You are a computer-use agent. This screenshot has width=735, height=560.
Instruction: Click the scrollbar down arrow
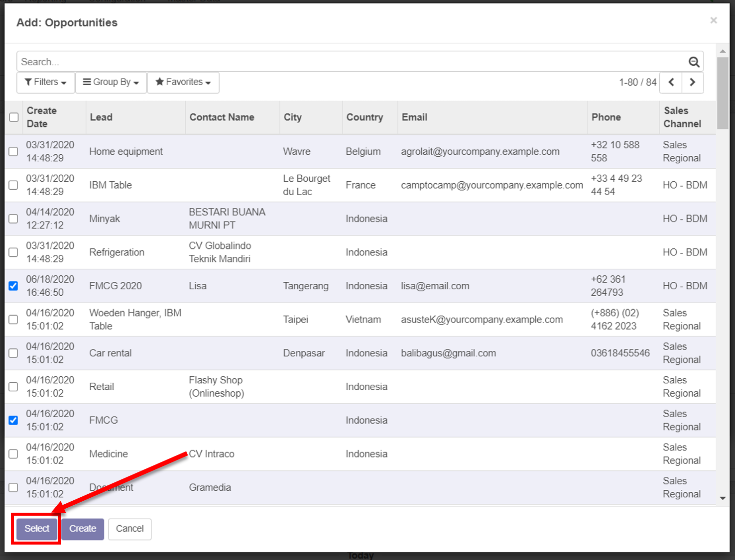coord(723,498)
